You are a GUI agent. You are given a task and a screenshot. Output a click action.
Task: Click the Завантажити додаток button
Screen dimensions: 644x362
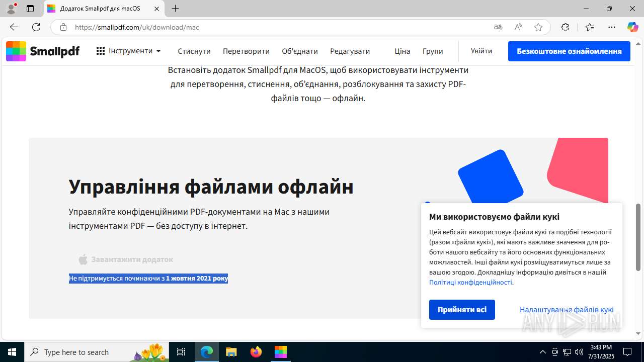pyautogui.click(x=126, y=259)
